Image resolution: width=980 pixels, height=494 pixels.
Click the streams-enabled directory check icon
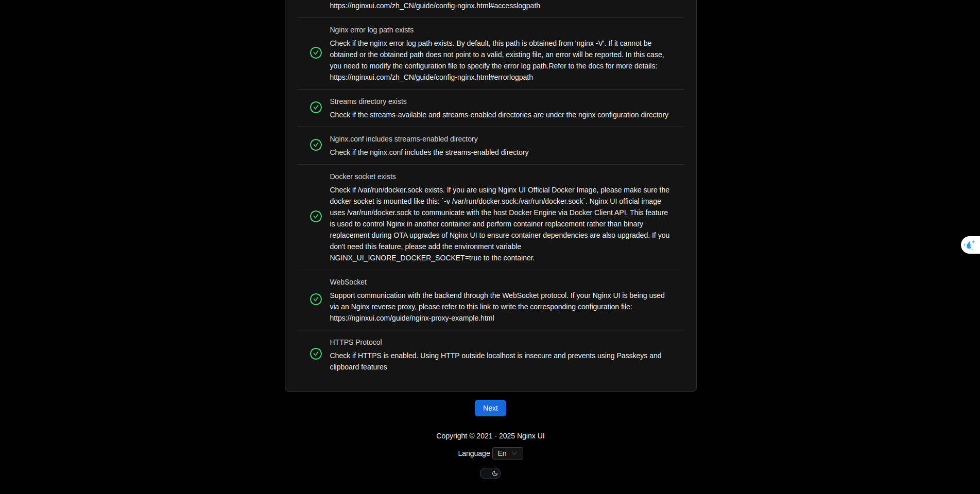tap(316, 145)
